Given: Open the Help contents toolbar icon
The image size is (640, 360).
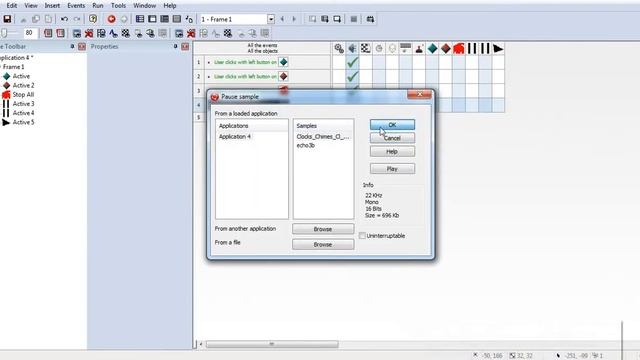Looking at the screenshot, I should coord(93,19).
